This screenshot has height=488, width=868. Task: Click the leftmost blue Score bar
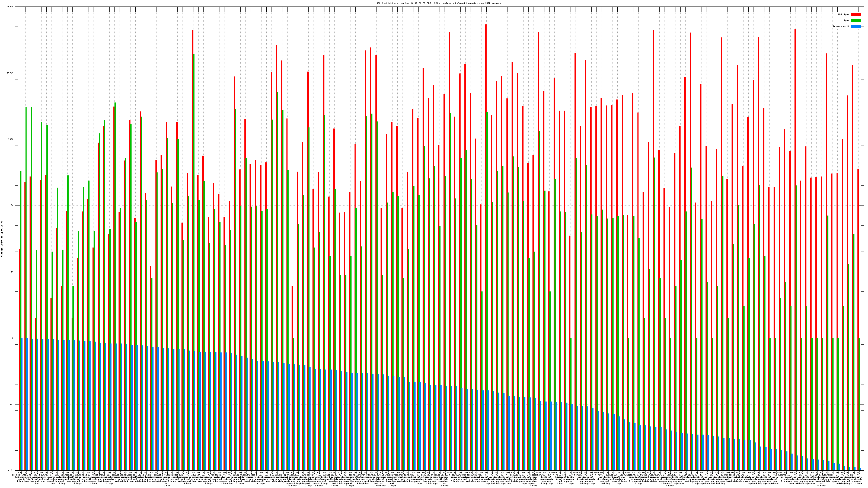[22, 404]
